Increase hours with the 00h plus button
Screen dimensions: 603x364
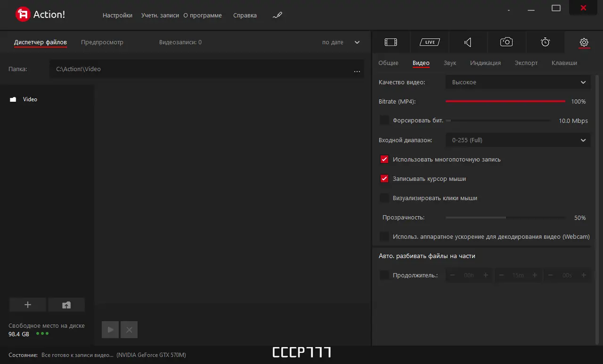[486, 275]
